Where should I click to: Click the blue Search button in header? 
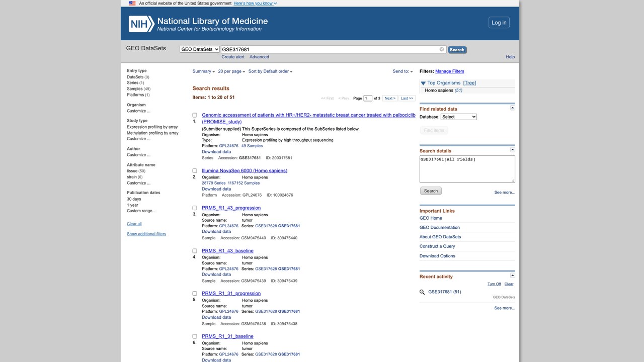457,50
